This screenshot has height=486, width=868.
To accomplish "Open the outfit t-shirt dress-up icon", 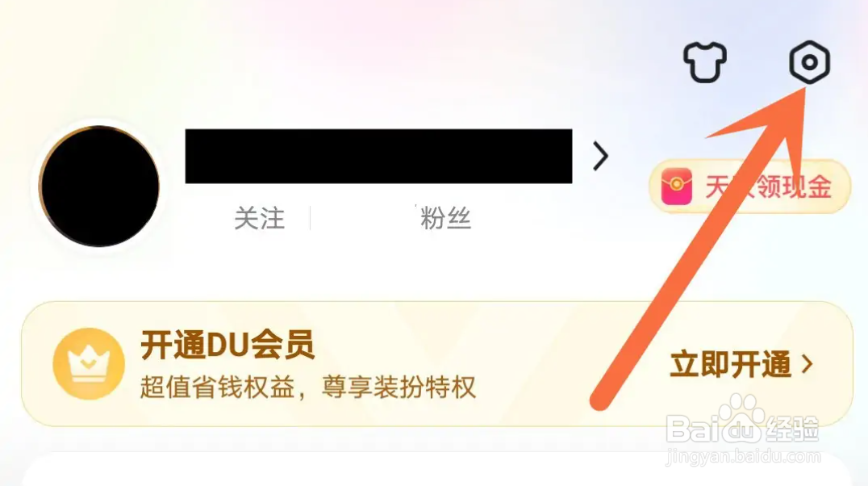I will 704,62.
